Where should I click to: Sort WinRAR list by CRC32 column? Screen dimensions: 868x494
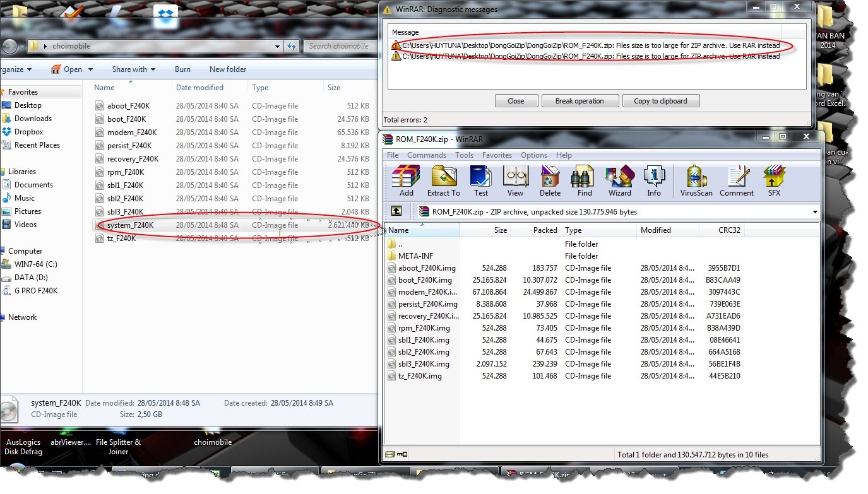click(x=722, y=230)
